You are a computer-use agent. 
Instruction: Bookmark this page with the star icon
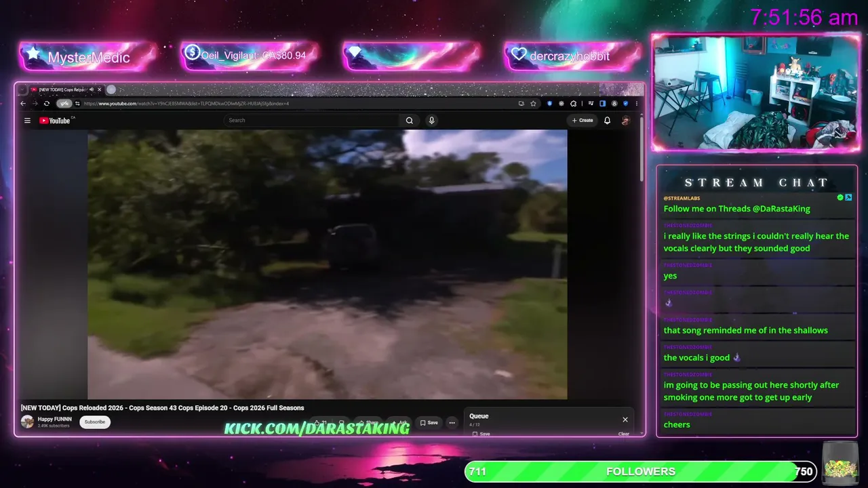(534, 104)
